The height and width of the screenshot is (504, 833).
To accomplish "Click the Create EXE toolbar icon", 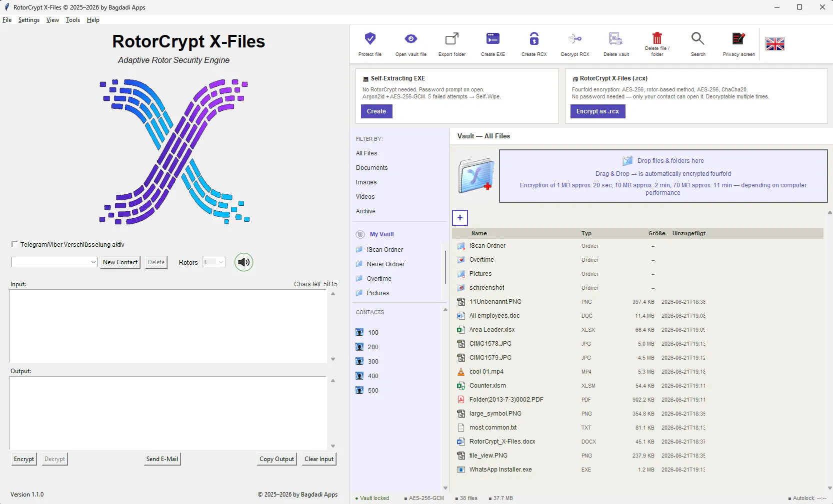I will pos(493,38).
